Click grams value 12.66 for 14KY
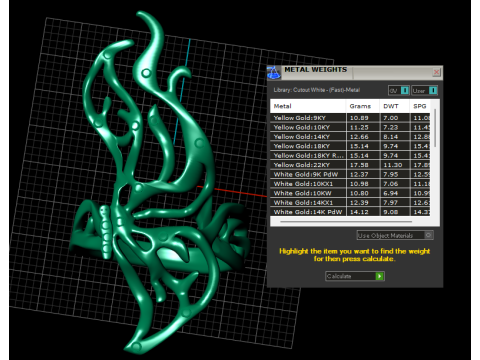This screenshot has height=360, width=480. point(359,137)
